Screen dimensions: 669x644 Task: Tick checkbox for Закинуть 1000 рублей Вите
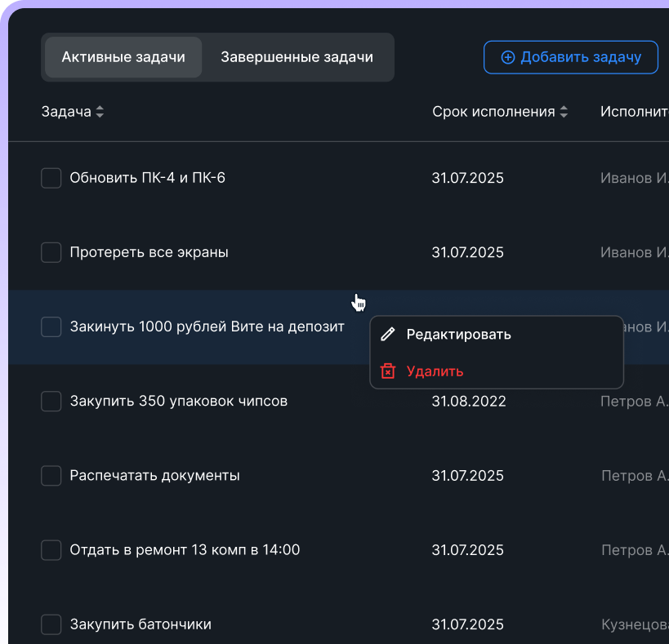click(x=51, y=327)
